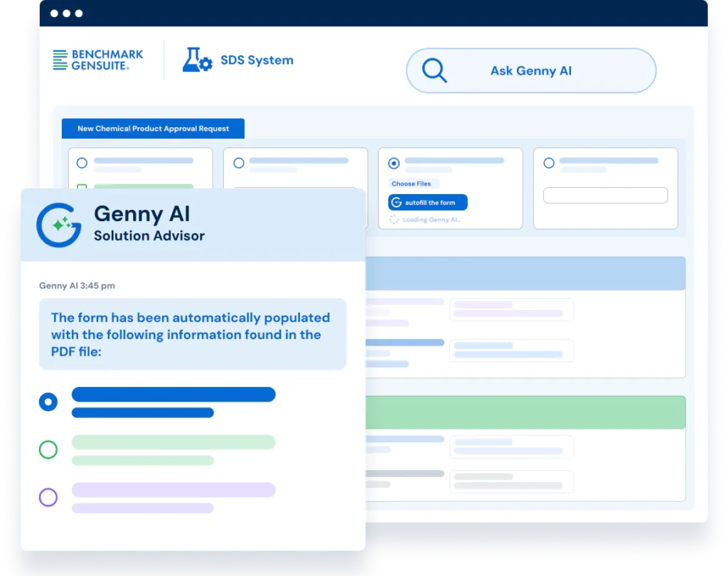
Task: Select the radio button in the second request card
Action: pyautogui.click(x=239, y=163)
